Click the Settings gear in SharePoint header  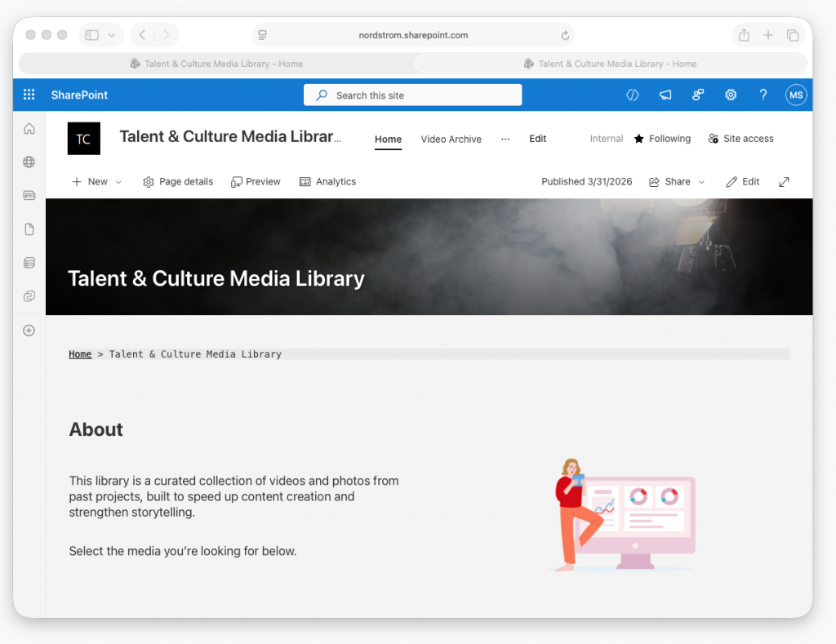(x=731, y=95)
